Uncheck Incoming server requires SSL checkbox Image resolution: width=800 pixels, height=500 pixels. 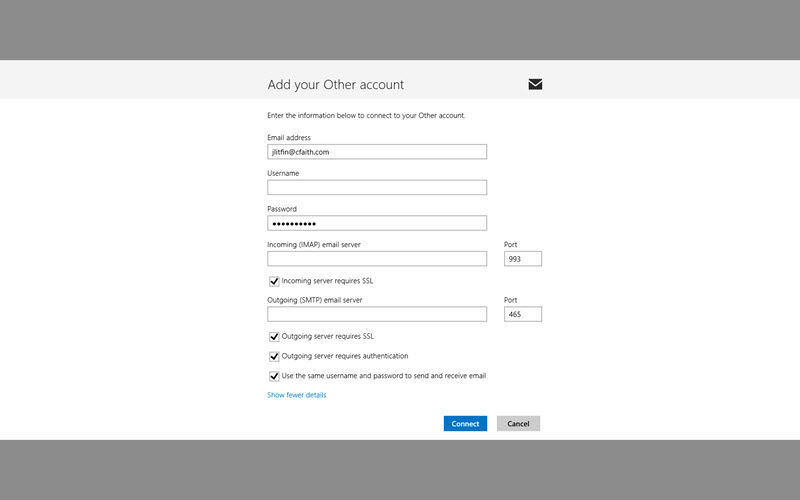click(274, 281)
